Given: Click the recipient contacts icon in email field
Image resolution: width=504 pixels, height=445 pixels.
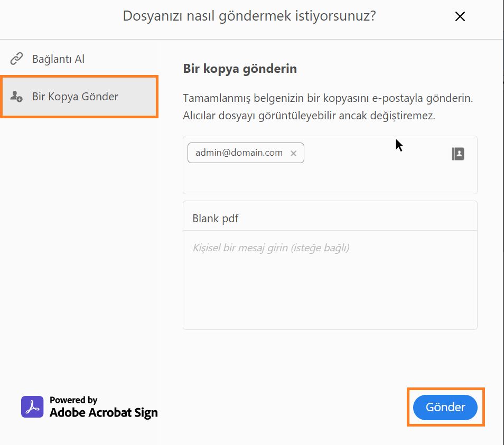Looking at the screenshot, I should [x=459, y=153].
